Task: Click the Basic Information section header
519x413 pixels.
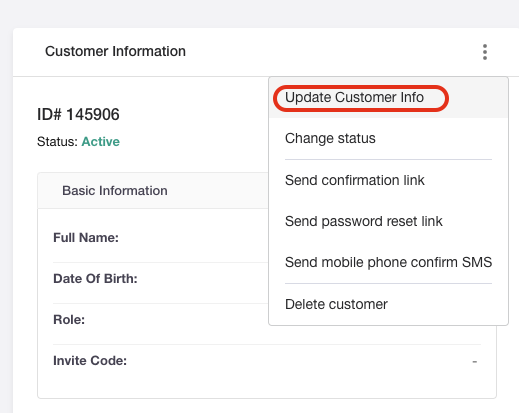Action: 115,191
